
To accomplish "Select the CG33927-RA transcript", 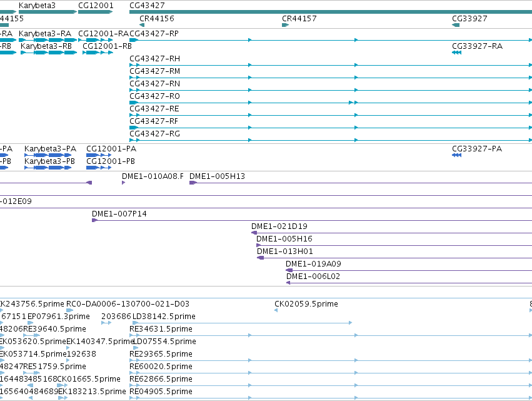I will point(457,53).
